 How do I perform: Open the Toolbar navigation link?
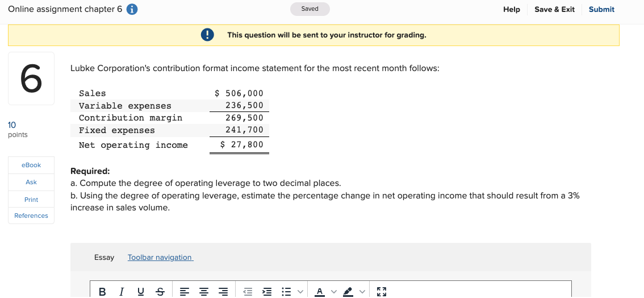pyautogui.click(x=160, y=257)
